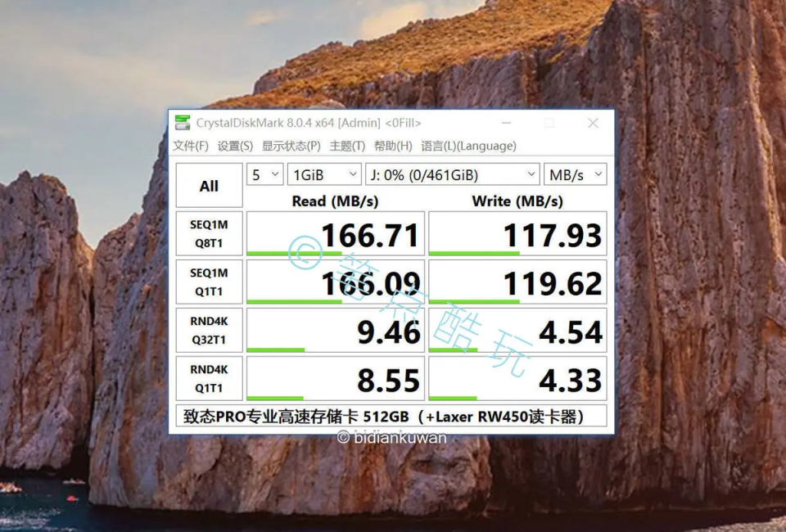Click the SEQ1M Q1T1 write result 119.62
The height and width of the screenshot is (532, 786).
click(x=517, y=282)
